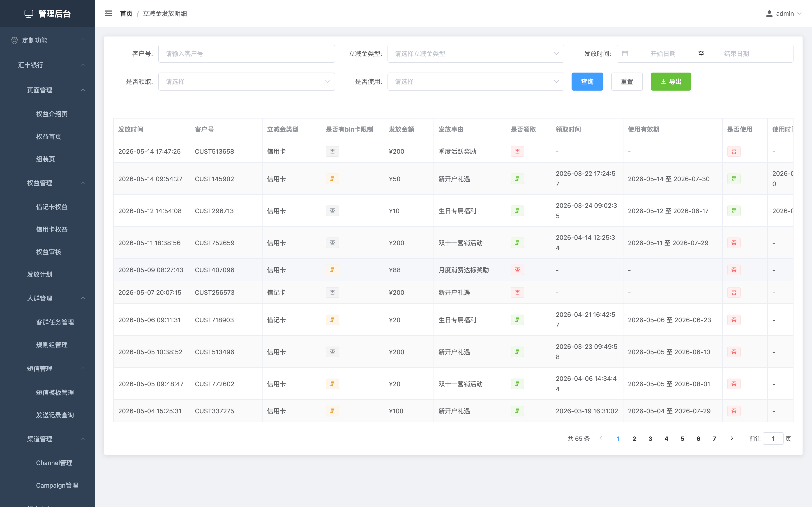Click the admin user avatar icon
Image resolution: width=812 pixels, height=507 pixels.
tap(769, 14)
